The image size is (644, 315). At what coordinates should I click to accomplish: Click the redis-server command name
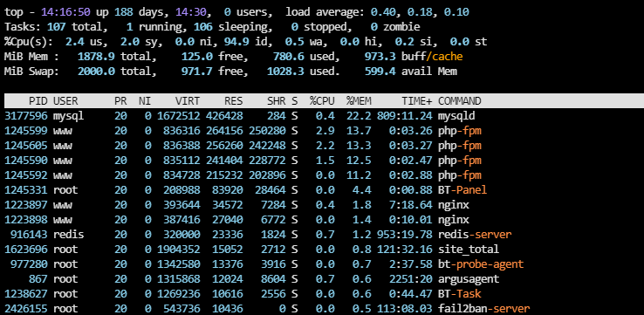pyautogui.click(x=475, y=235)
